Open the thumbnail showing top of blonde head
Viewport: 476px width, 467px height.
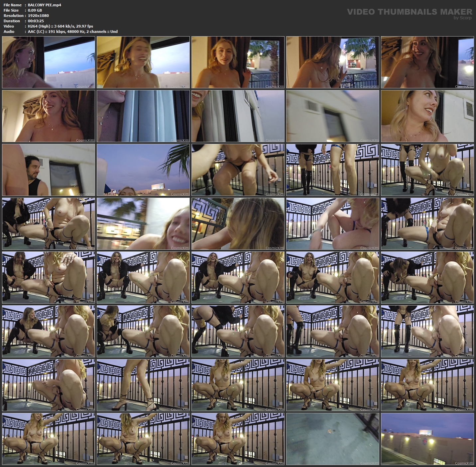pos(238,224)
